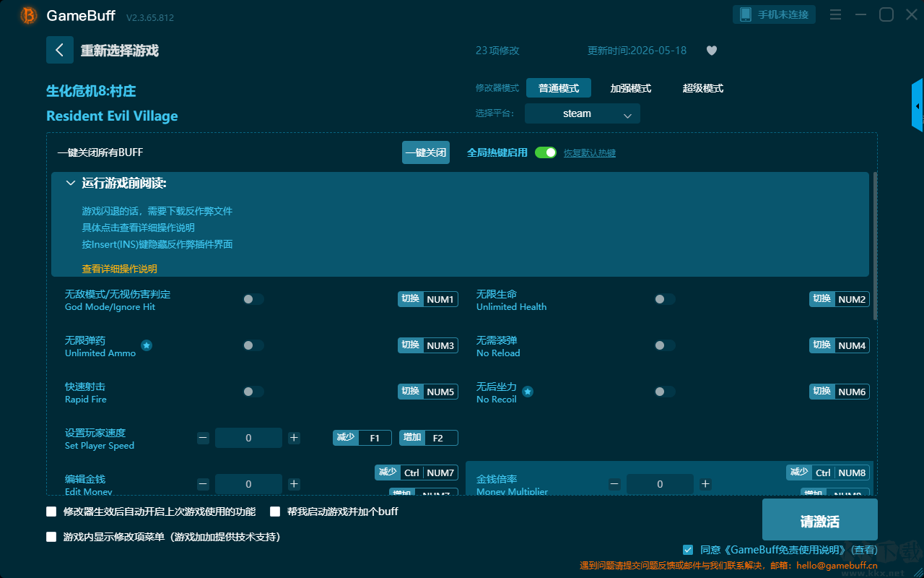Screen dimensions: 924x578
Task: Click the Resident Evil Village title
Action: click(x=112, y=116)
